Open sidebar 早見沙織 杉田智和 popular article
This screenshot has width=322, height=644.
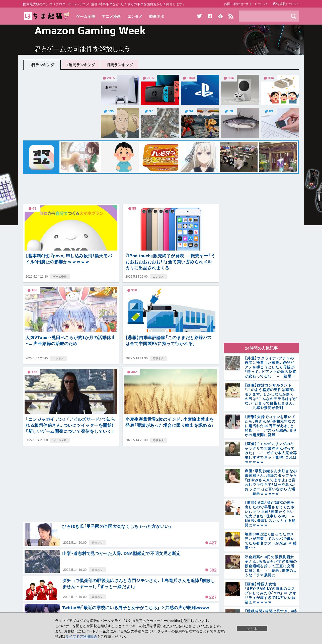(x=271, y=482)
